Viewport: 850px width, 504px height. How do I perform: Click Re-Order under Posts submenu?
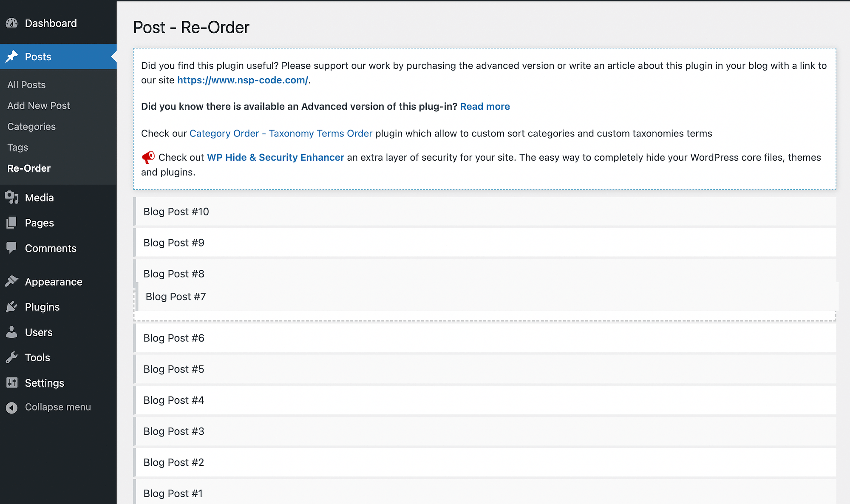[x=28, y=168]
